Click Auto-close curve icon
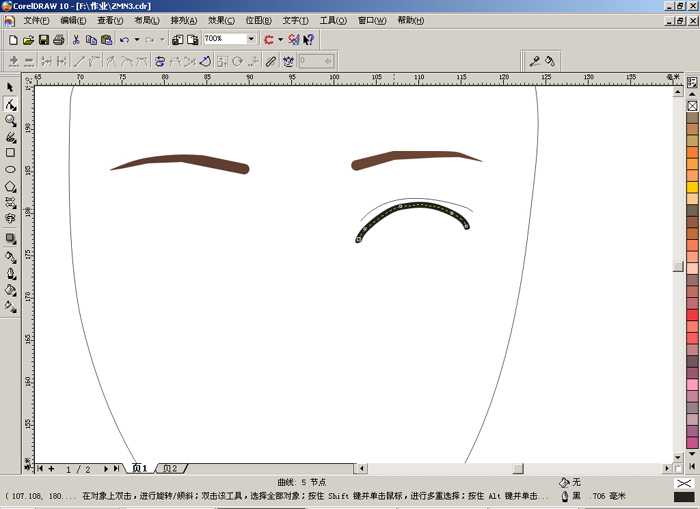The width and height of the screenshot is (700, 509). [205, 61]
